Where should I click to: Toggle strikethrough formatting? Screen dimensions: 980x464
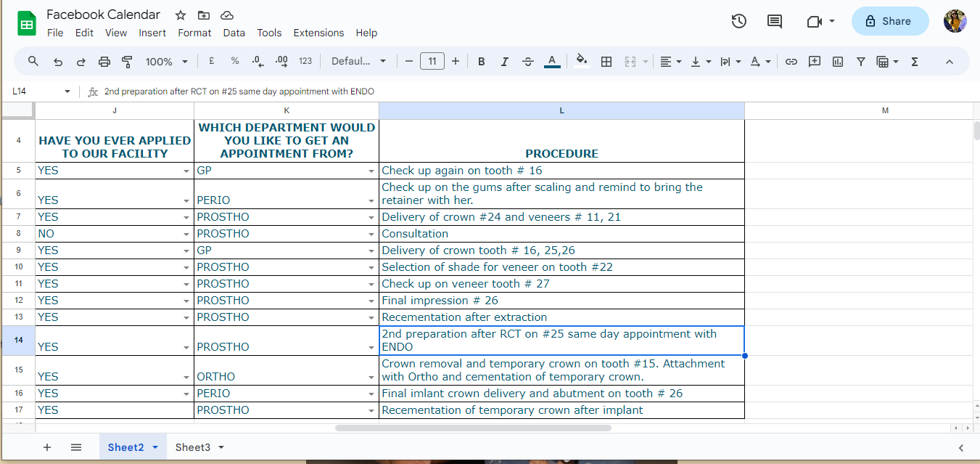[527, 62]
